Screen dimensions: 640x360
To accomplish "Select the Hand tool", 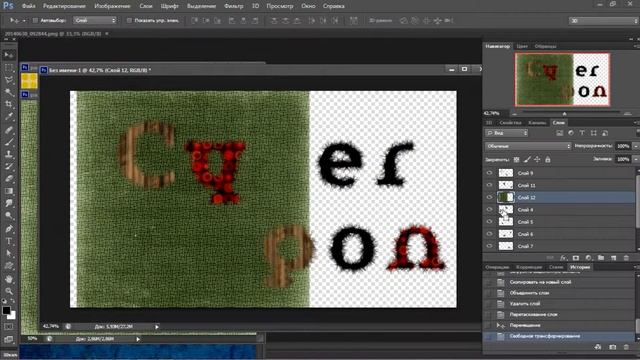I will pos(9,279).
